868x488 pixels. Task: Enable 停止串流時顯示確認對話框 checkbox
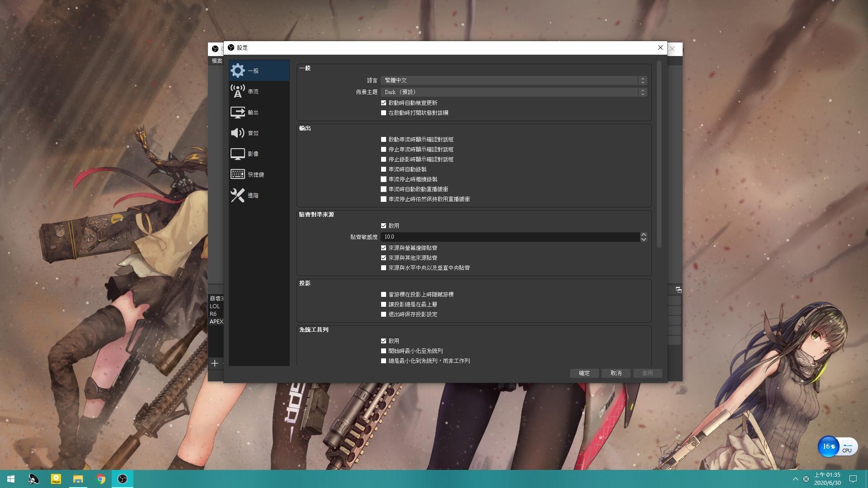383,150
